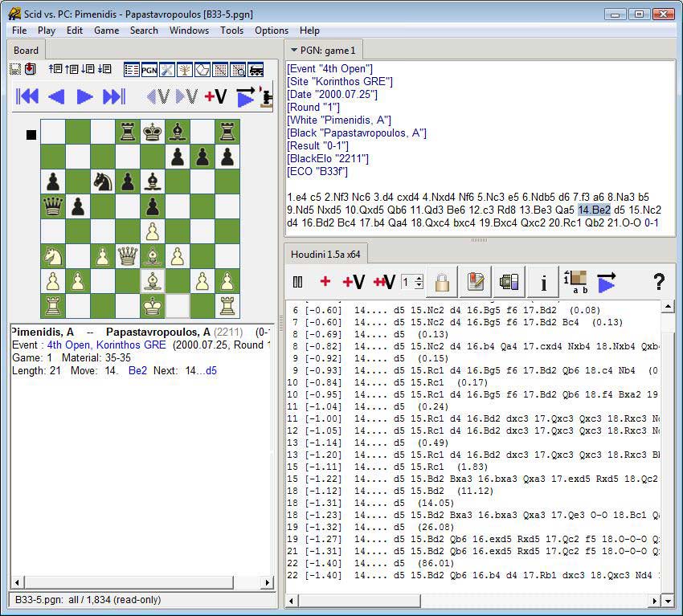Click the engine info icon
The width and height of the screenshot is (683, 616).
coord(543,281)
